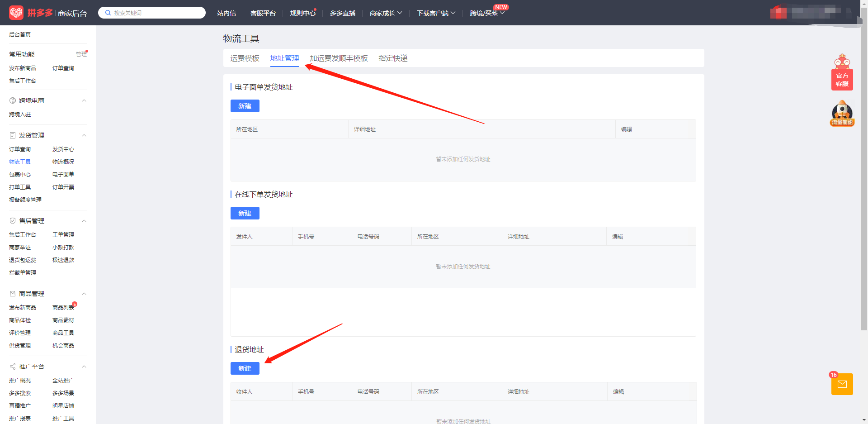
Task: Open 供货管理 in the sidebar
Action: [x=20, y=346]
